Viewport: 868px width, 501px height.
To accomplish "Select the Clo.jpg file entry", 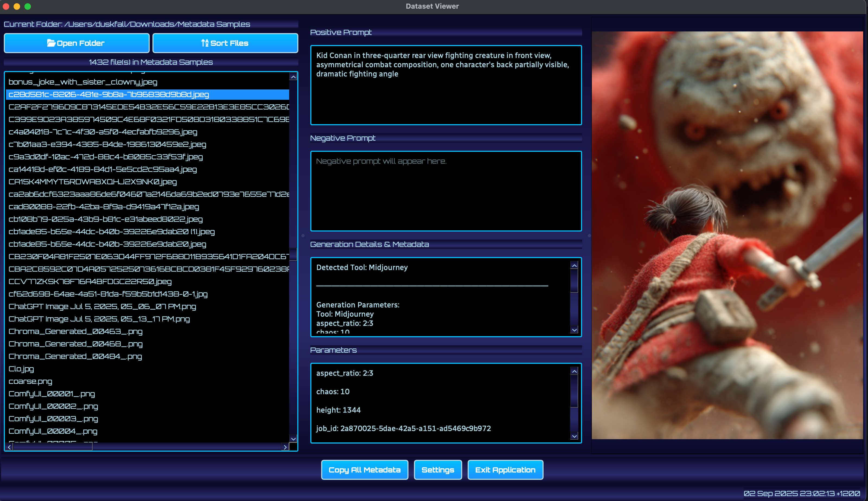I will point(21,369).
